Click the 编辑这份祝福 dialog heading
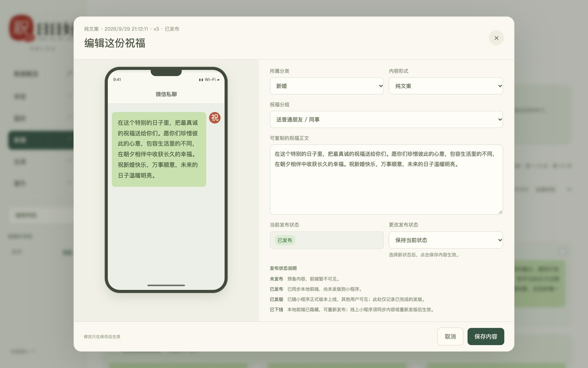This screenshot has width=588, height=368. tap(115, 43)
